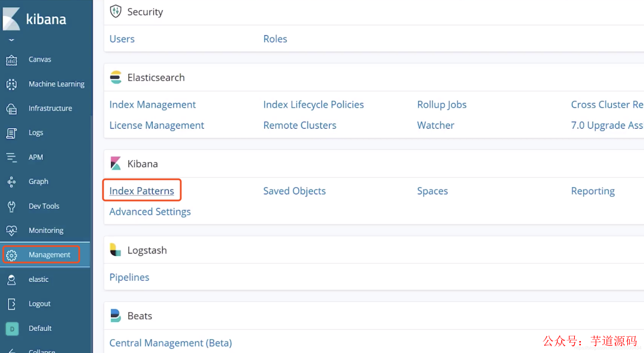Image resolution: width=644 pixels, height=353 pixels.
Task: Open the Advanced Settings link
Action: (150, 212)
